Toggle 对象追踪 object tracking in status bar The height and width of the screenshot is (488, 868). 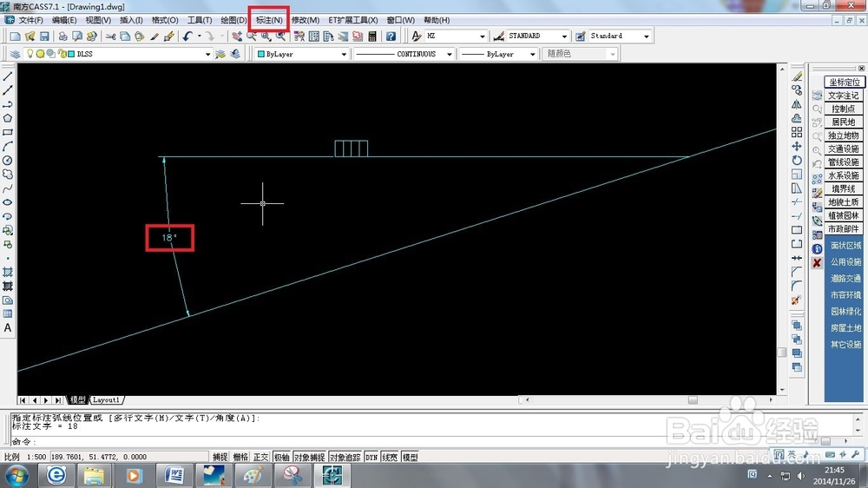click(x=345, y=457)
